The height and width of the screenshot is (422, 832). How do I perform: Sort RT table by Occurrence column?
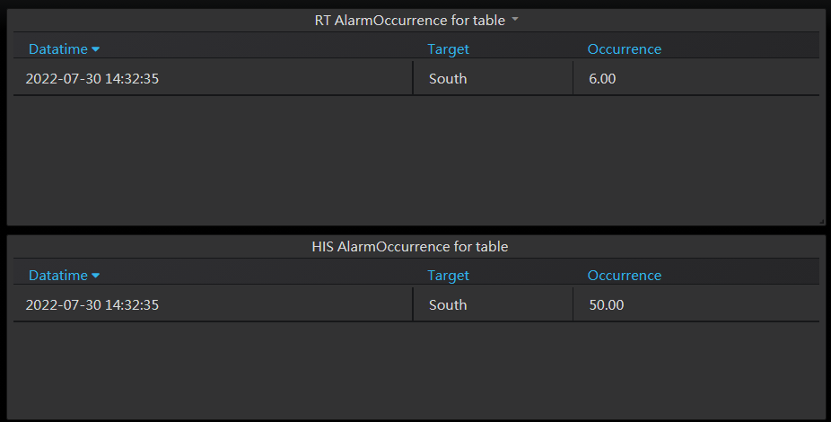[624, 49]
